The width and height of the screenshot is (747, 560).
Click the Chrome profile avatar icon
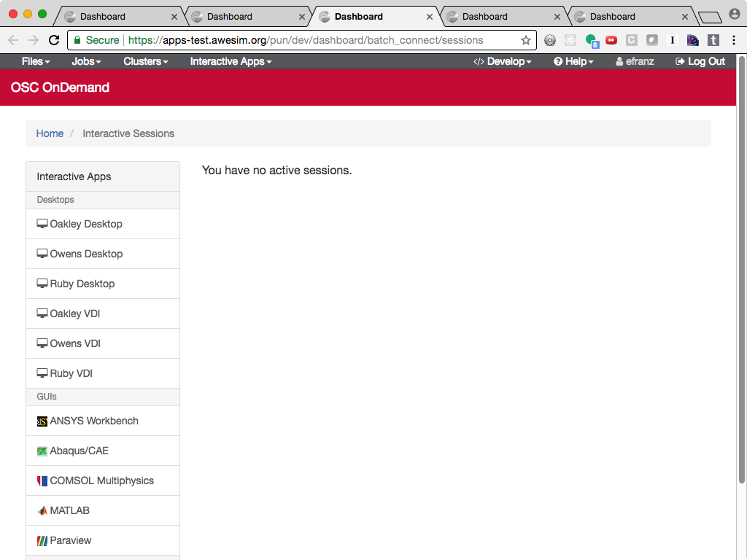735,15
